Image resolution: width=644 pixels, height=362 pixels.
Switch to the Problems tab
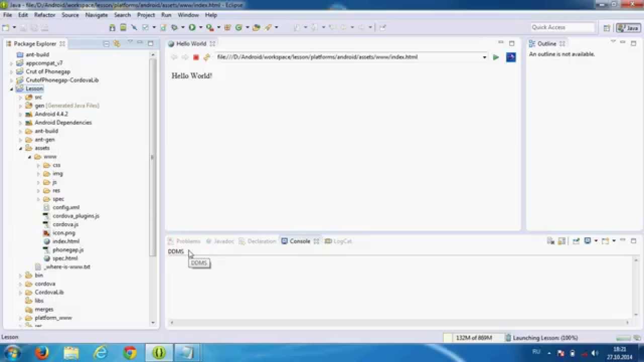tap(184, 241)
